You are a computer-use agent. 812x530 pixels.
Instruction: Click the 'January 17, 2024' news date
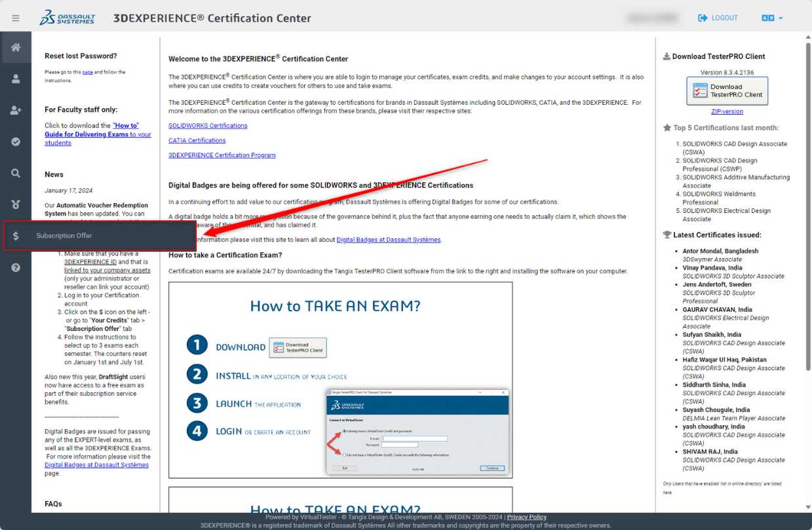(69, 191)
